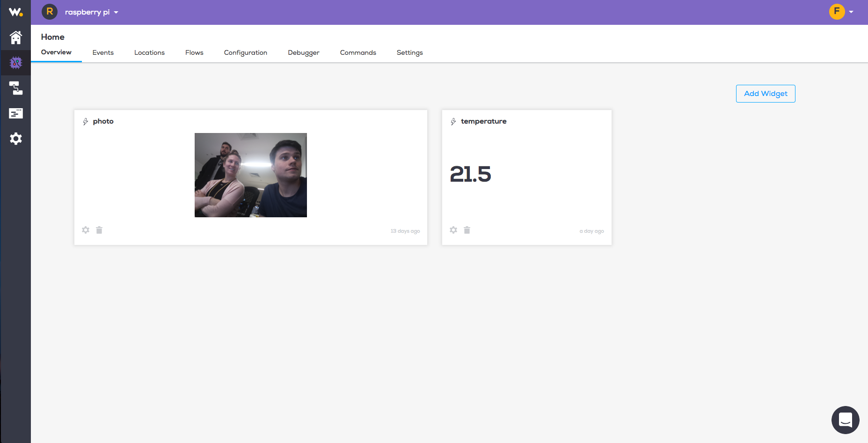Switch to the Overview tab
Image resolution: width=868 pixels, height=443 pixels.
coord(56,52)
